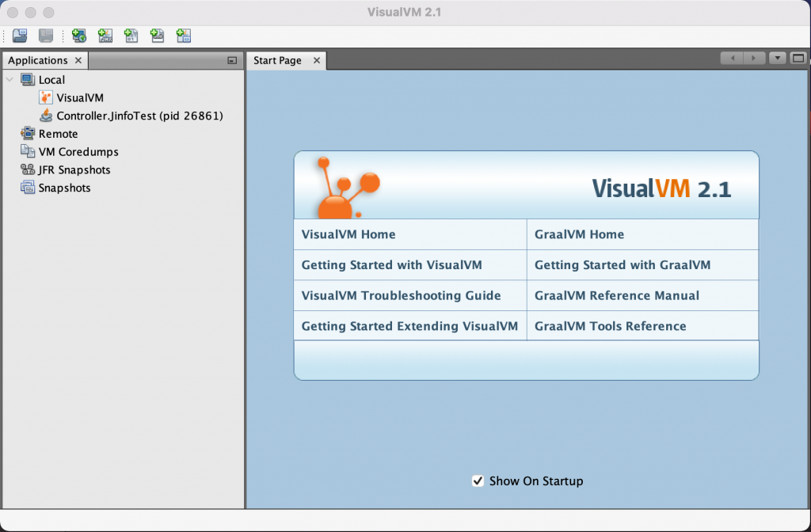Image resolution: width=811 pixels, height=532 pixels.
Task: Open the VisualVM Home link
Action: tap(348, 234)
